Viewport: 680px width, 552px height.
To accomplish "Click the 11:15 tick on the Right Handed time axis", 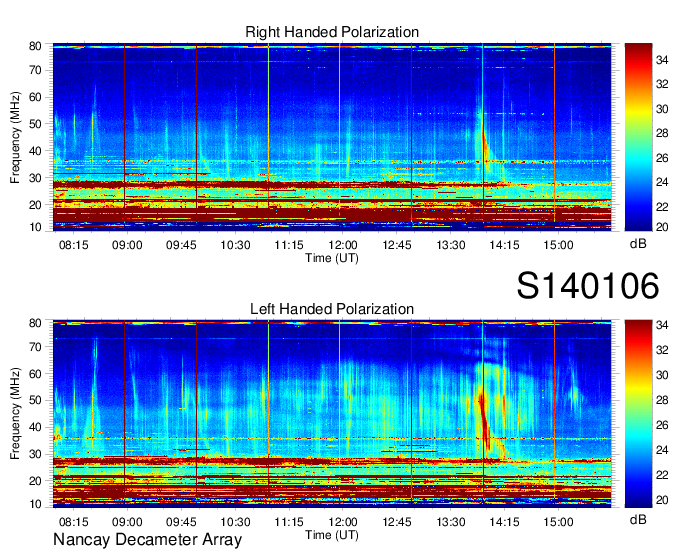I will (289, 245).
